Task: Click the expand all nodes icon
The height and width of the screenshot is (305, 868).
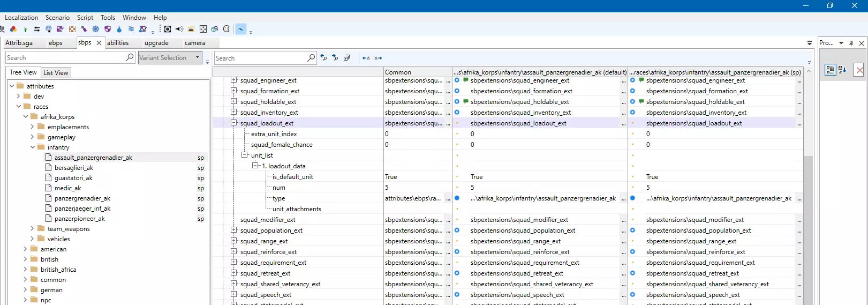Action: point(347,58)
